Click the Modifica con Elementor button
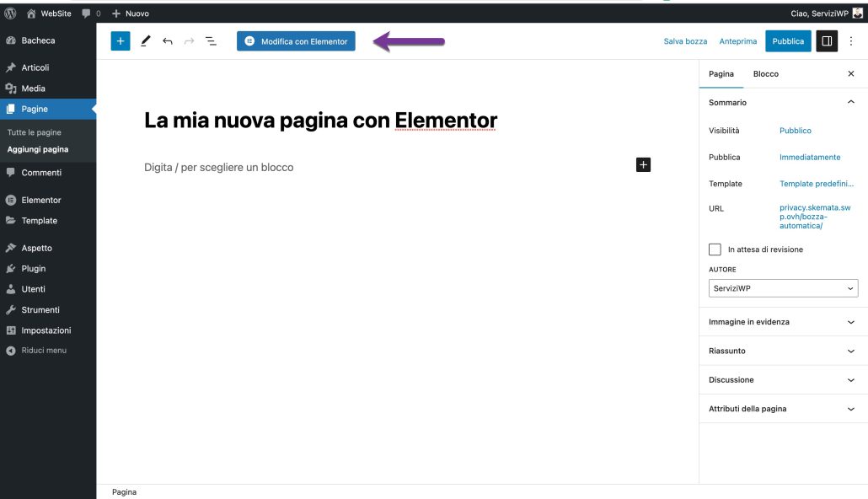868x499 pixels. (297, 40)
